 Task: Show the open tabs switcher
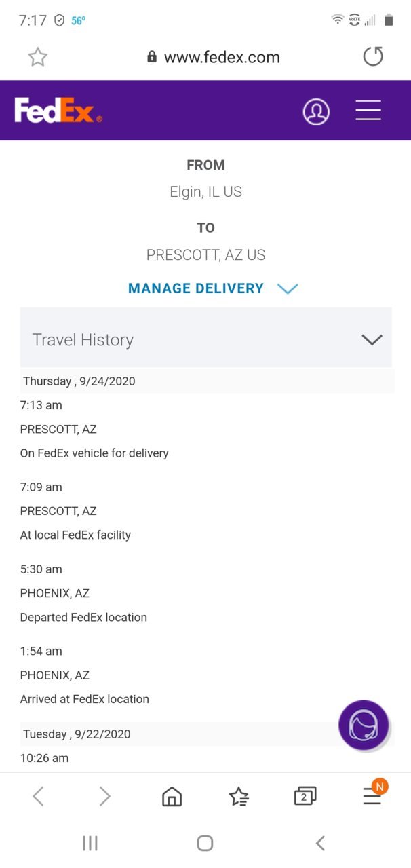click(x=305, y=796)
